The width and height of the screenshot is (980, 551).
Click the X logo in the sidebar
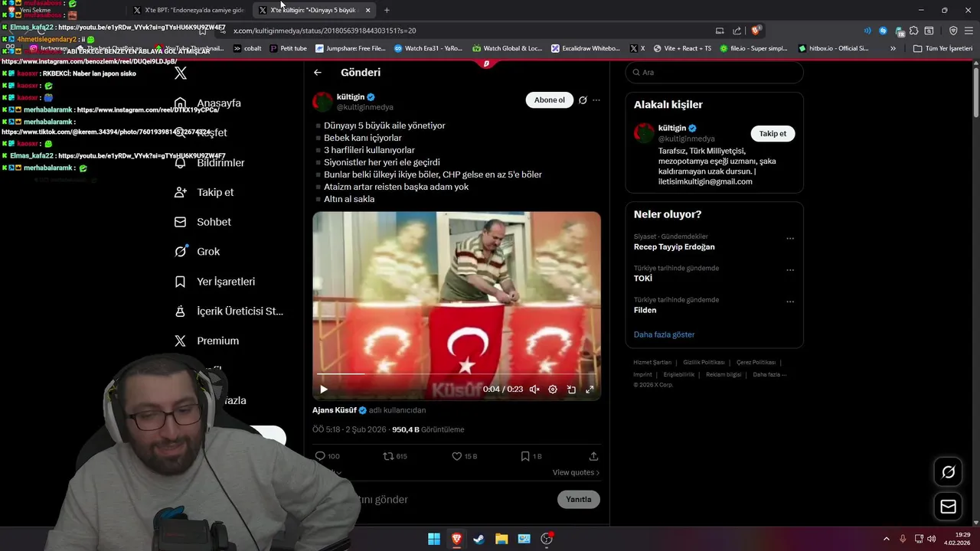(181, 73)
